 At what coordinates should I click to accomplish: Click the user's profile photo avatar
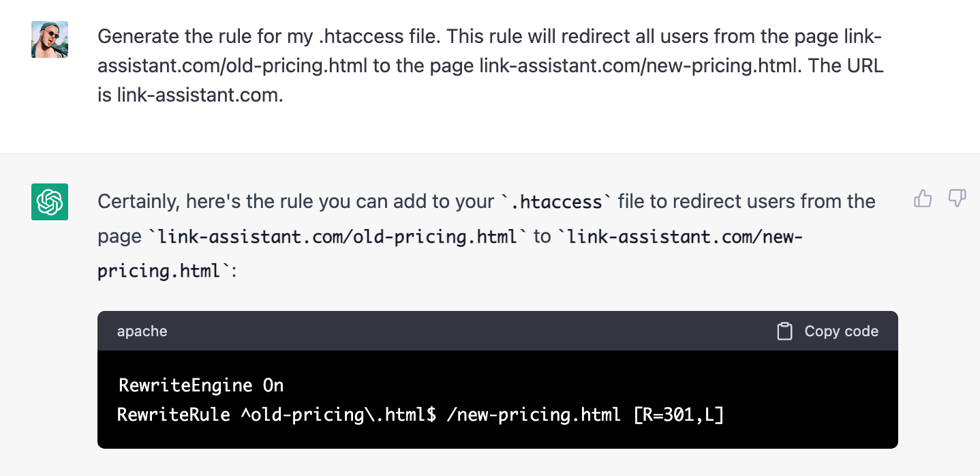pos(50,39)
